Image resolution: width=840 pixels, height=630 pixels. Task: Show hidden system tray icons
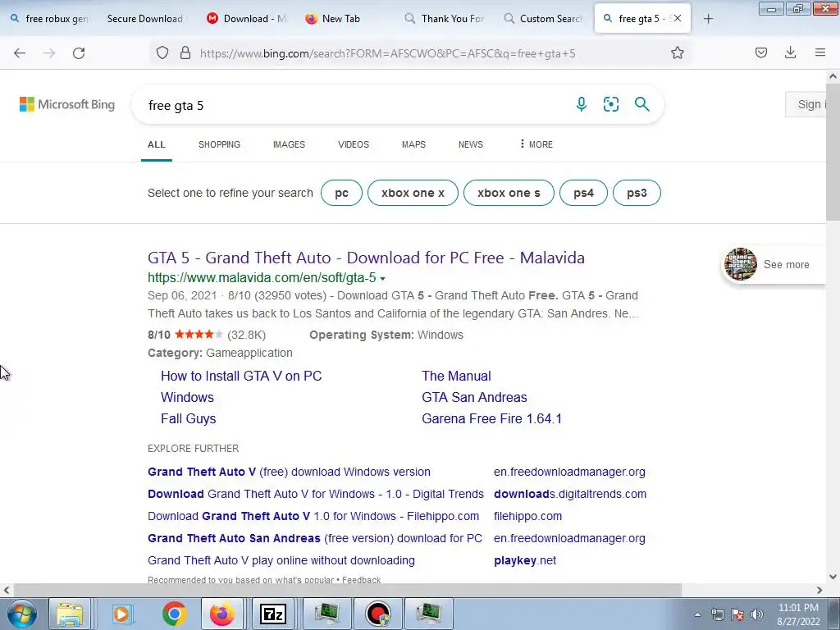(697, 614)
